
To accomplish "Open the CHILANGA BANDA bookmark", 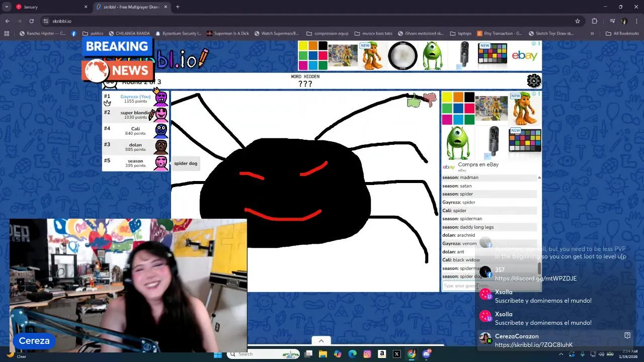I will pos(129,34).
